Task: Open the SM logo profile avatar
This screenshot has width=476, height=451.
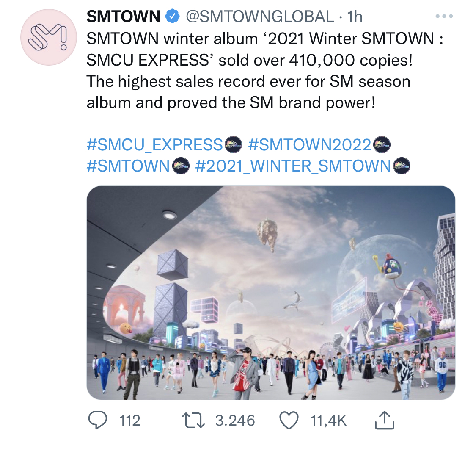Action: pos(49,38)
